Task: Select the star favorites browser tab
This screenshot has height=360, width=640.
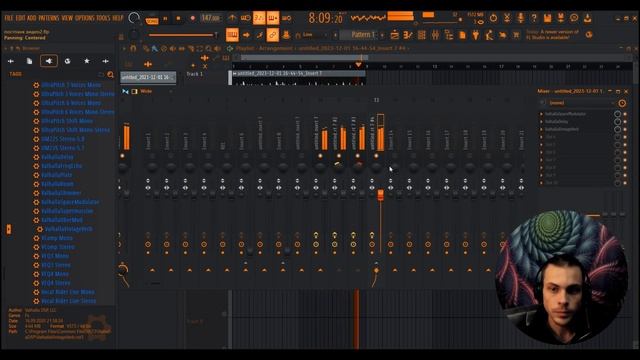Action: (x=87, y=61)
